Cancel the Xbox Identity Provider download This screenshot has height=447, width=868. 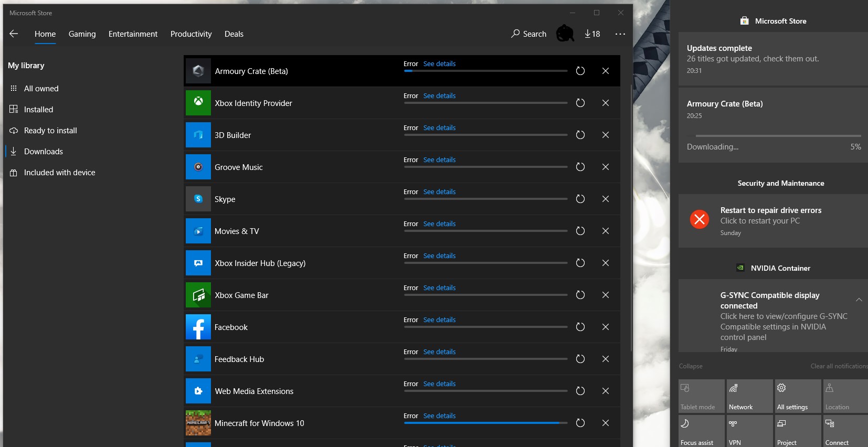pyautogui.click(x=605, y=103)
